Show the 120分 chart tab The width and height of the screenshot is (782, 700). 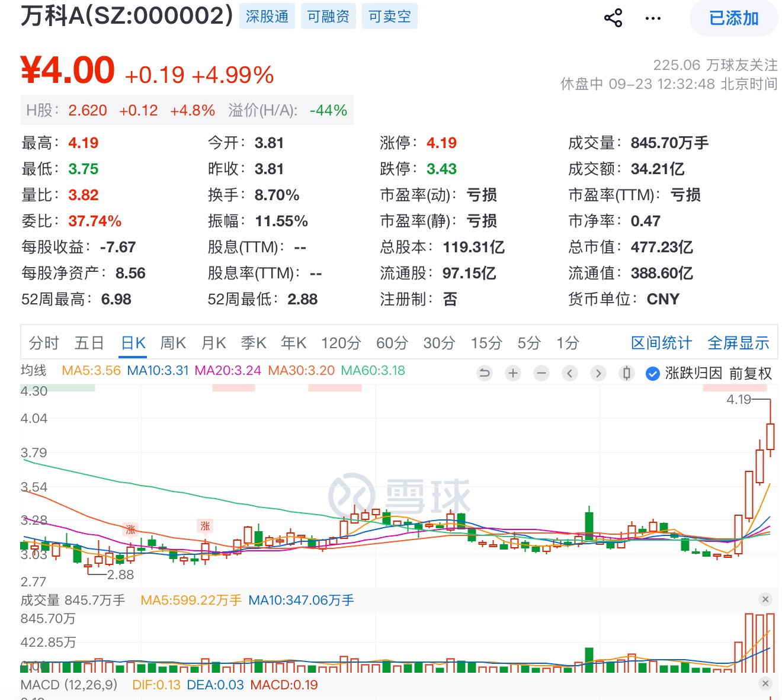pos(341,343)
